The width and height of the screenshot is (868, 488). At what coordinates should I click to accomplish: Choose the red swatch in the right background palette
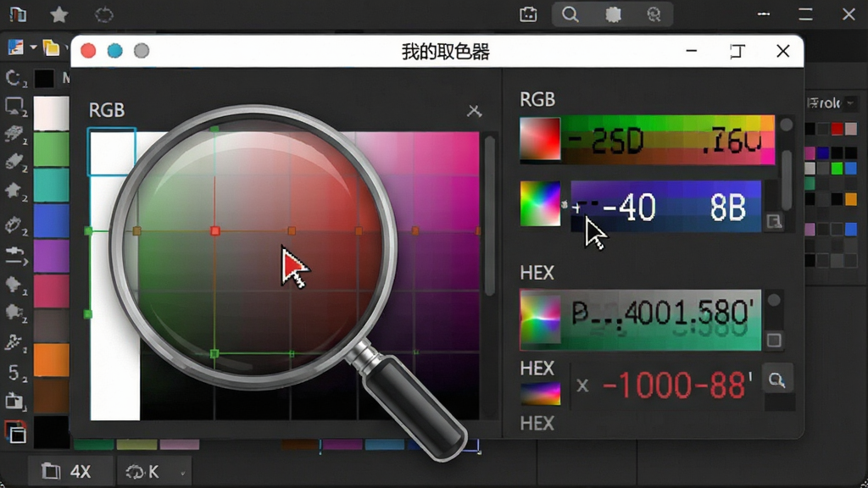[837, 129]
